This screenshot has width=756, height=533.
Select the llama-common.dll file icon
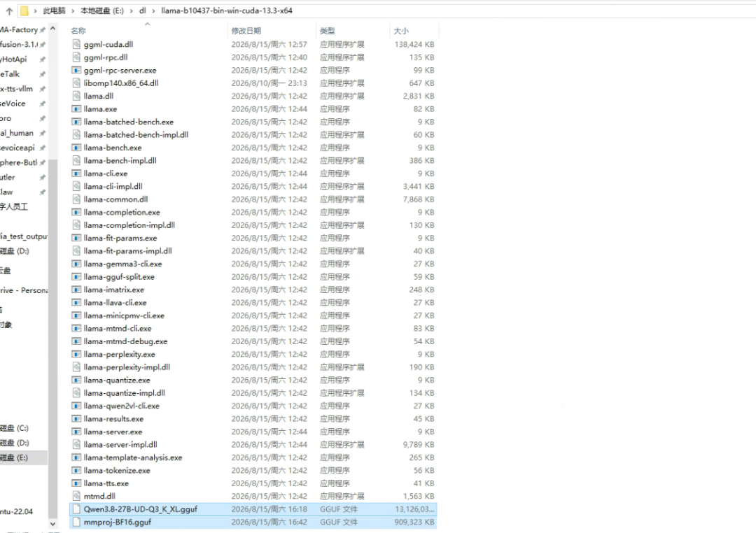click(x=76, y=199)
